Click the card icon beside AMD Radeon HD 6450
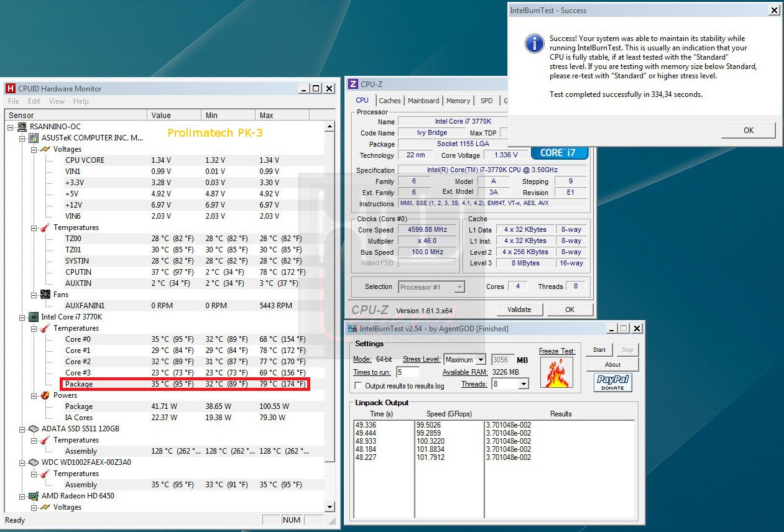The width and height of the screenshot is (784, 532). [x=34, y=496]
